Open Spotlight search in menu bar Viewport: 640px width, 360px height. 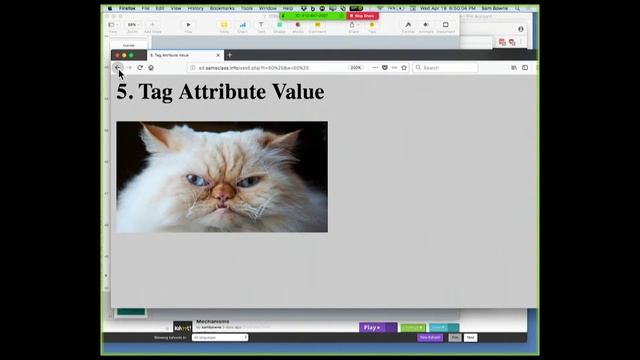[x=518, y=8]
